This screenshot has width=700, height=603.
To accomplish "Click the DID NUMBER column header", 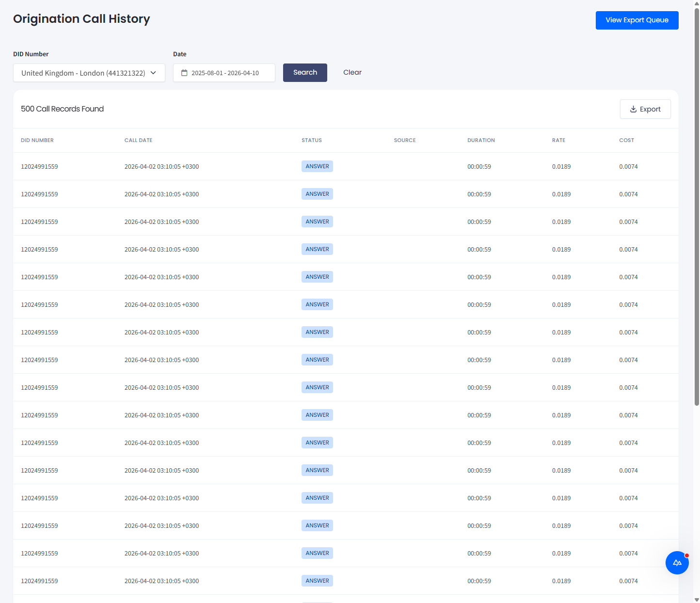I will pos(37,141).
